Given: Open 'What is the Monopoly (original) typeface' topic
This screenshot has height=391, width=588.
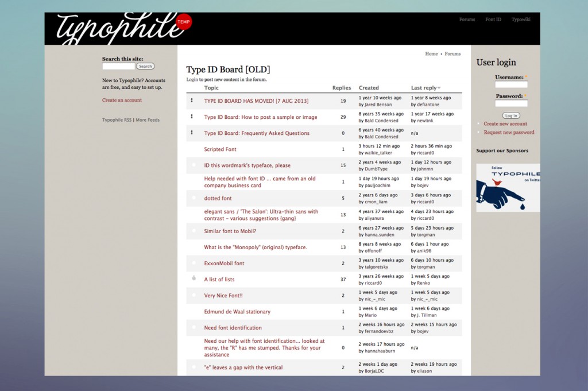Looking at the screenshot, I should [x=256, y=247].
